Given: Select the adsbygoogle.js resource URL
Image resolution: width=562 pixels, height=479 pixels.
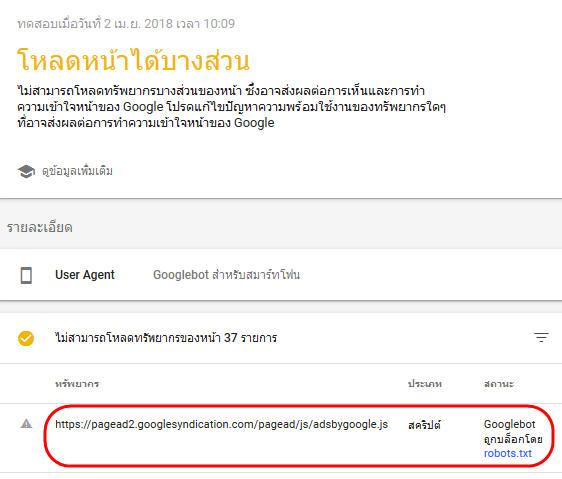Looking at the screenshot, I should click(222, 425).
